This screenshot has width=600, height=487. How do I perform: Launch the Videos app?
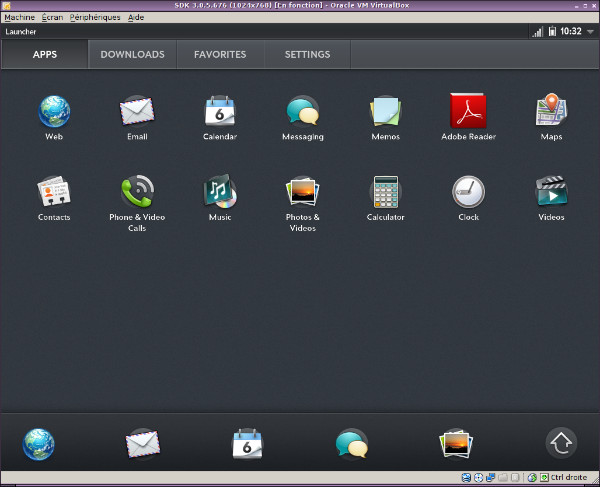tap(551, 198)
